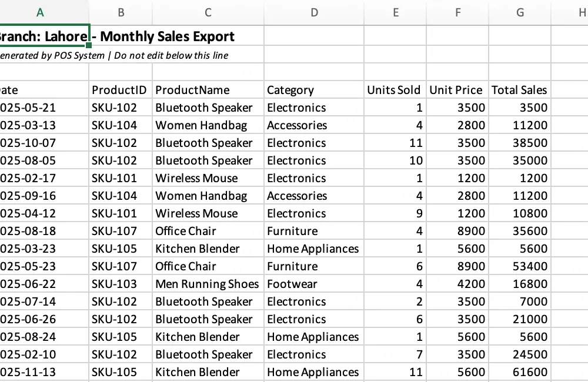This screenshot has height=382, width=588.
Task: Select total sales 21000
Action: click(520, 319)
